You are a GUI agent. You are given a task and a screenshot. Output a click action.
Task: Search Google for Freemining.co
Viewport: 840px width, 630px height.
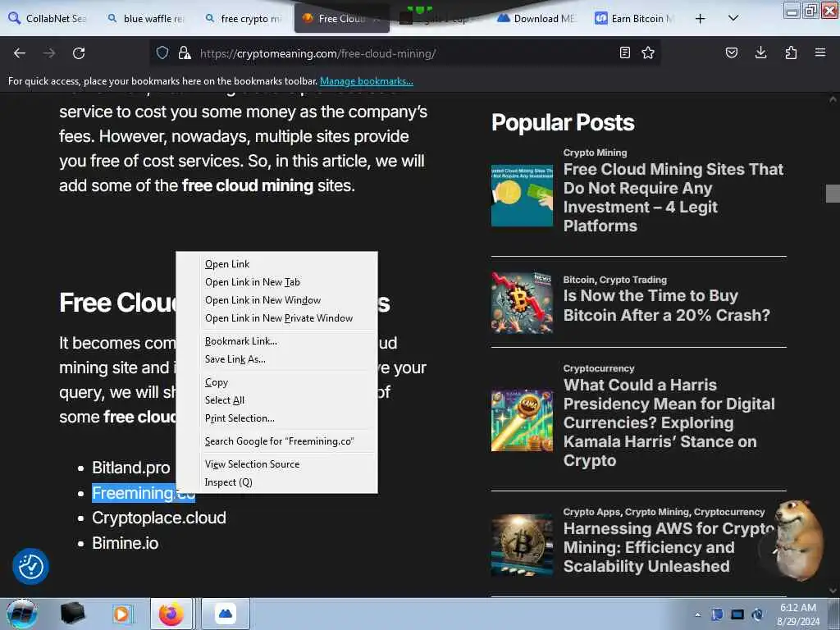pyautogui.click(x=276, y=441)
